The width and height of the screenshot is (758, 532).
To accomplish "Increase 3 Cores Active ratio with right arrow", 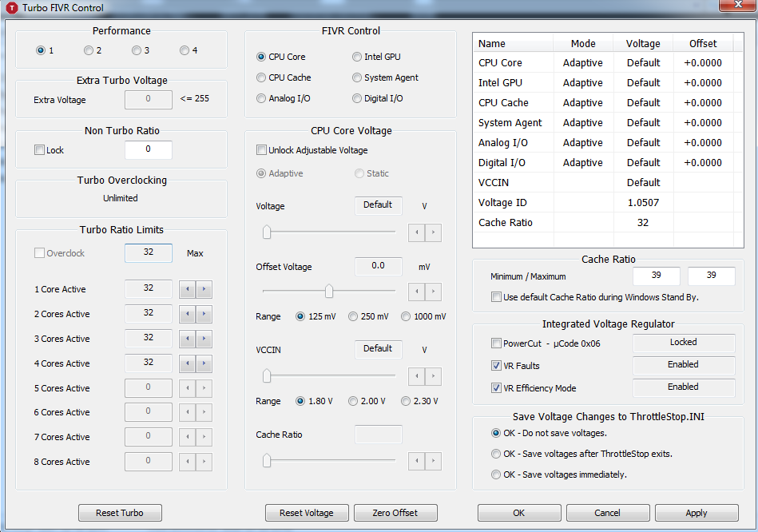I will click(204, 339).
